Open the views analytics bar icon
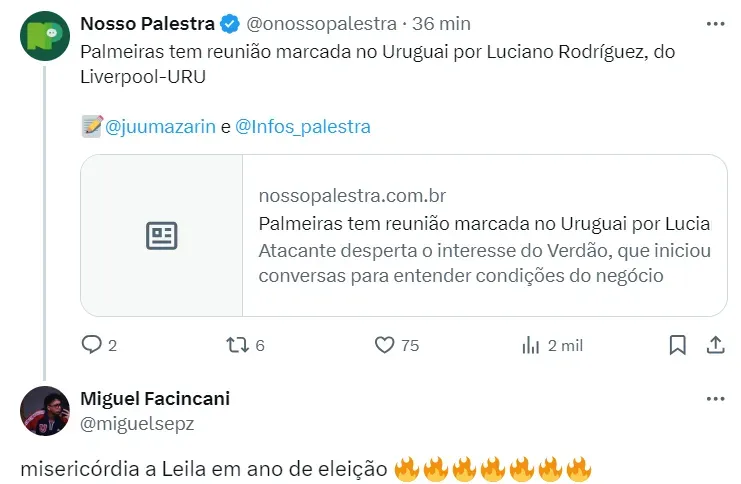This screenshot has height=484, width=741. pos(531,345)
